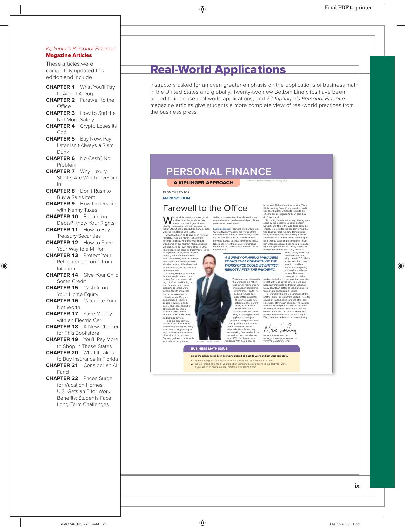Click the 'Instructors asked for' intro paragraph
The height and width of the screenshot is (532, 405).
pos(254,98)
